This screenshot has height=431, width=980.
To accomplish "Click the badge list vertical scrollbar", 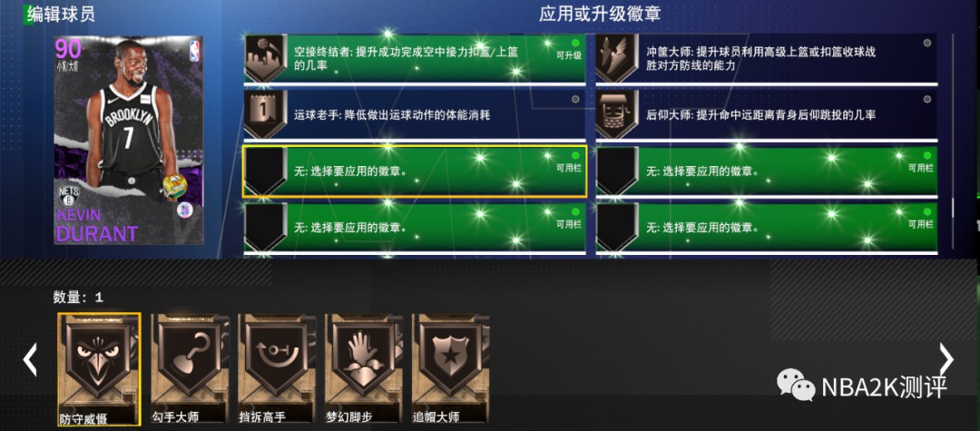I will click(953, 125).
